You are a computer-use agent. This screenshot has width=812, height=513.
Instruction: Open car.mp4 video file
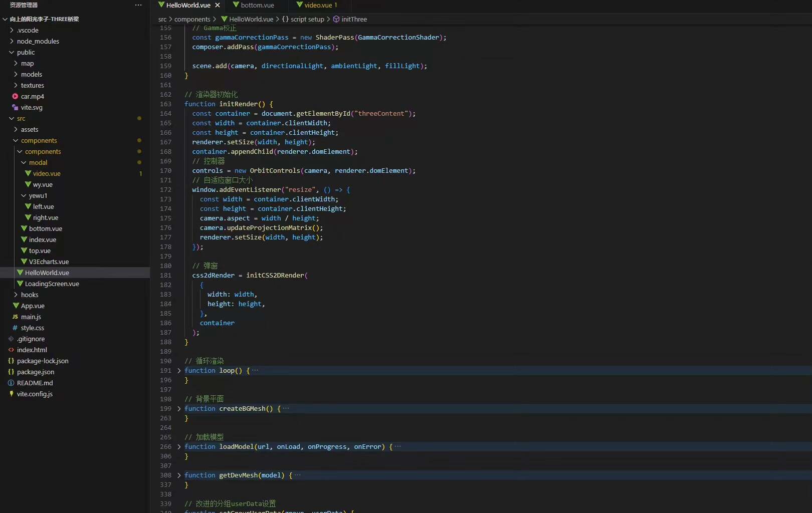(32, 96)
